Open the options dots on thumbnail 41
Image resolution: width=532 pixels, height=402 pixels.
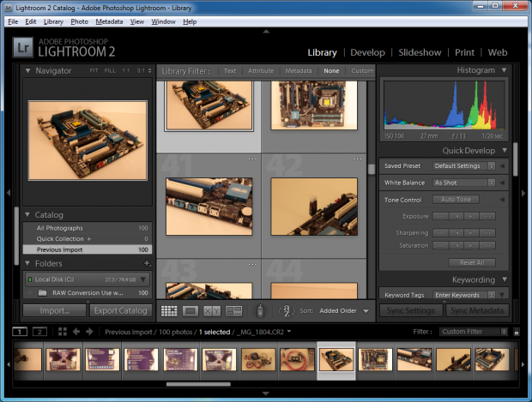(252, 159)
